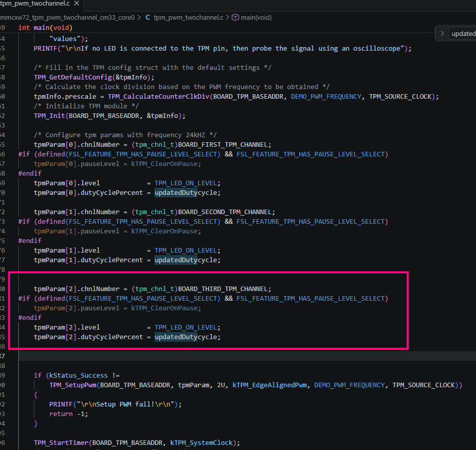Click the comment 'Initialize TPM module'
The width and height of the screenshot is (476, 450).
[x=86, y=106]
